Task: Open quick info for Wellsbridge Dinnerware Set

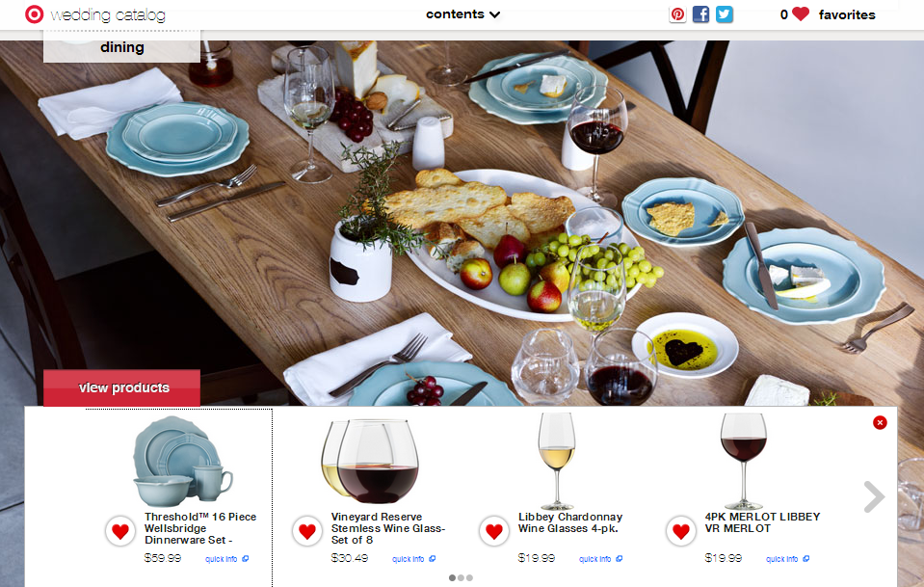Action: [x=226, y=559]
